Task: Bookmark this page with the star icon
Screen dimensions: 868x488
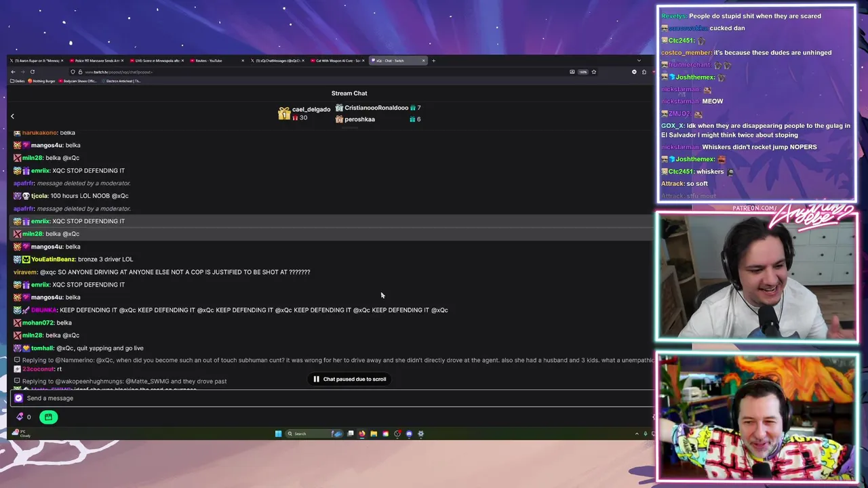Action: click(x=594, y=72)
